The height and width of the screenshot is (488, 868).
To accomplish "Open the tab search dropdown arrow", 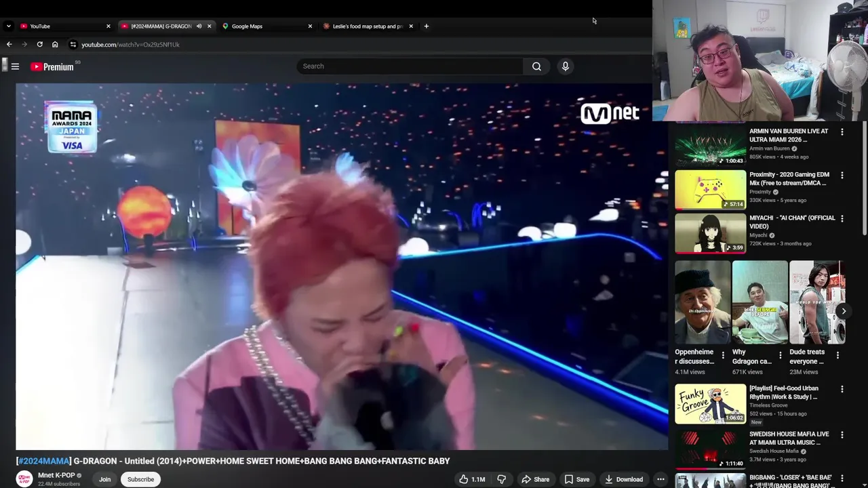I will 8,26.
